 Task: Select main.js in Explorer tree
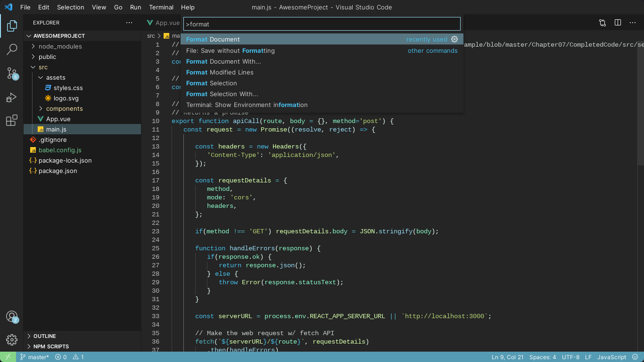[82, 129]
